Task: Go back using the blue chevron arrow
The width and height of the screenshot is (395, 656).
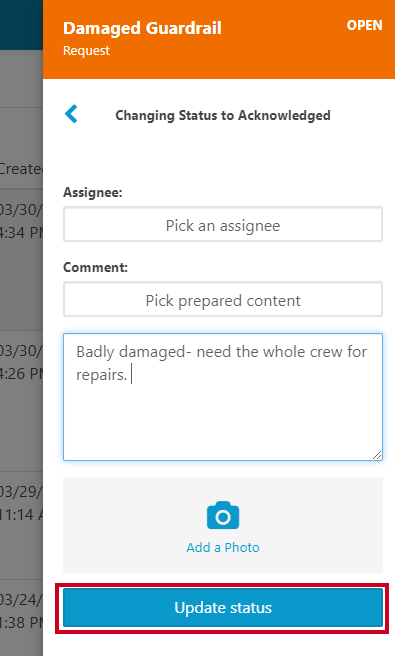Action: (71, 114)
